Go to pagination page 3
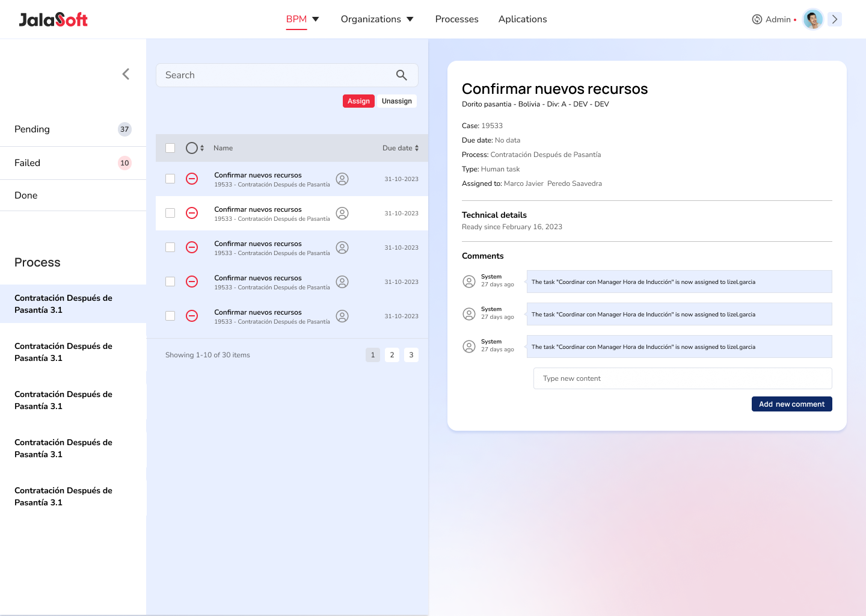The image size is (866, 616). point(411,355)
